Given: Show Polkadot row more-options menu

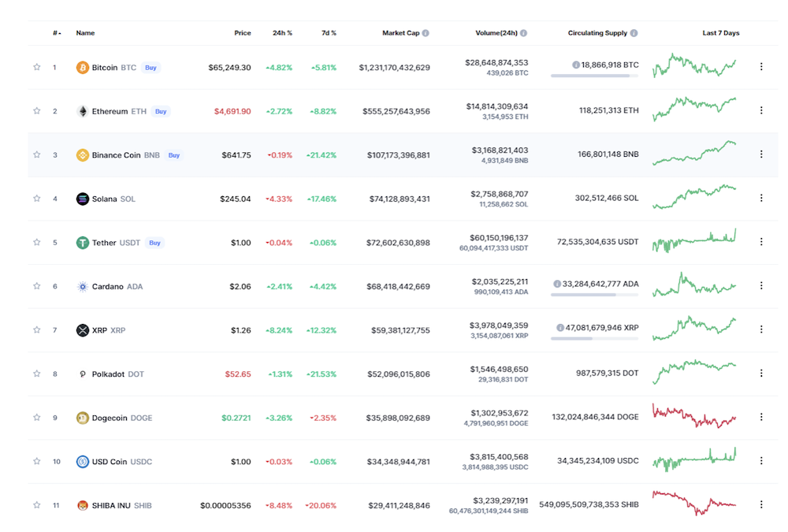Looking at the screenshot, I should (761, 373).
